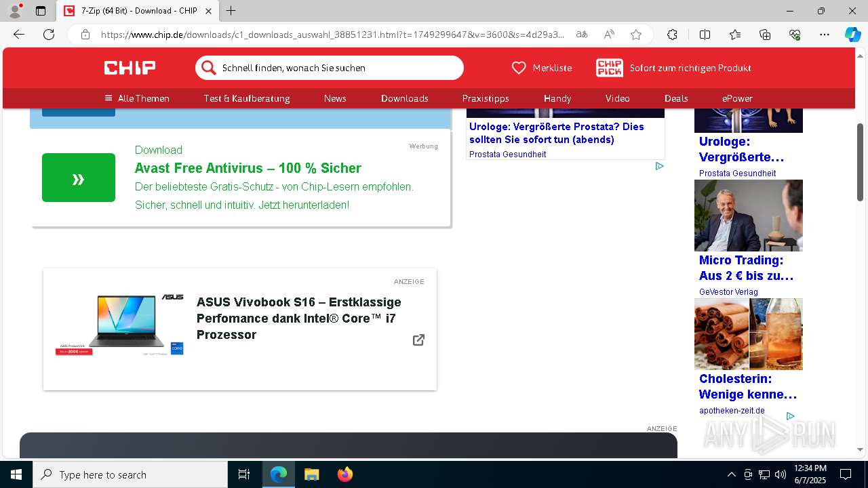Open Avast Free Antivirus 100 % Sicher link
Viewport: 868px width, 488px height.
248,168
